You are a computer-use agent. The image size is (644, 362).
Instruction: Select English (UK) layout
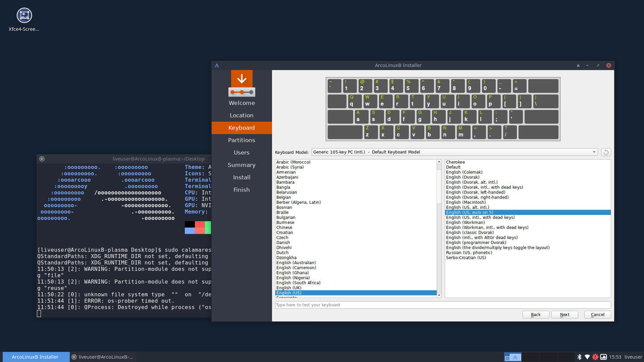click(356, 288)
